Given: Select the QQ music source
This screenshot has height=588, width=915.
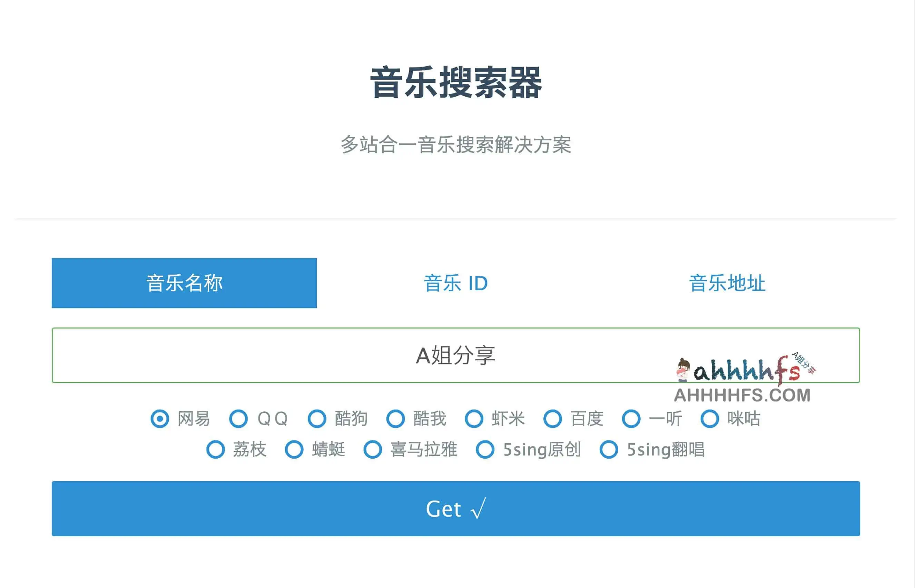Looking at the screenshot, I should click(x=239, y=419).
